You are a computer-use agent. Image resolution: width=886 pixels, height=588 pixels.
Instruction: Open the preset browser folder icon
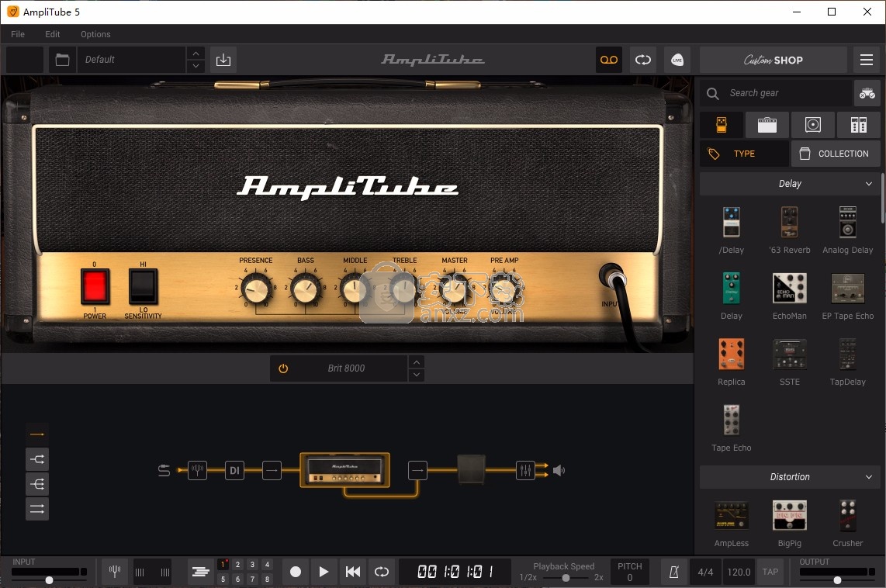62,59
